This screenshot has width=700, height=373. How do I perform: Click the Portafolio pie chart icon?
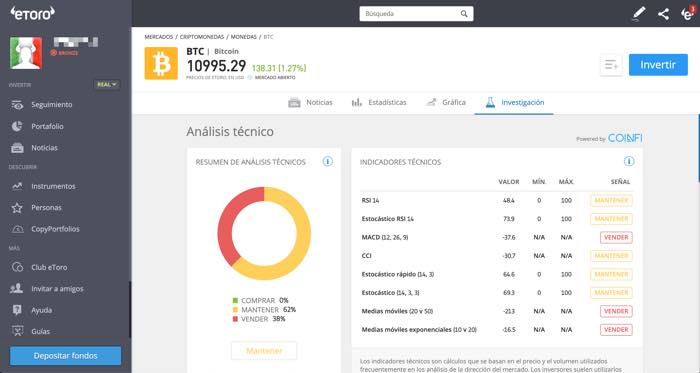tap(17, 126)
